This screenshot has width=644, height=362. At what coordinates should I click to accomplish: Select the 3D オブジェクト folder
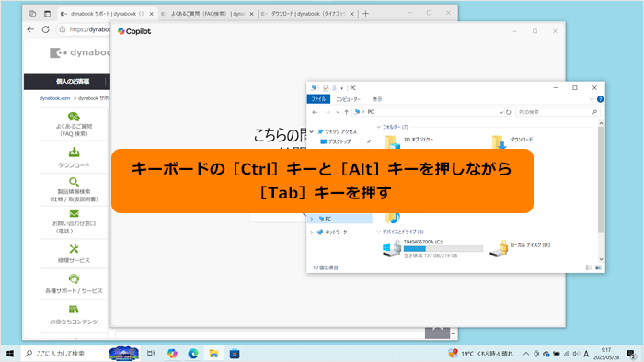click(x=418, y=140)
